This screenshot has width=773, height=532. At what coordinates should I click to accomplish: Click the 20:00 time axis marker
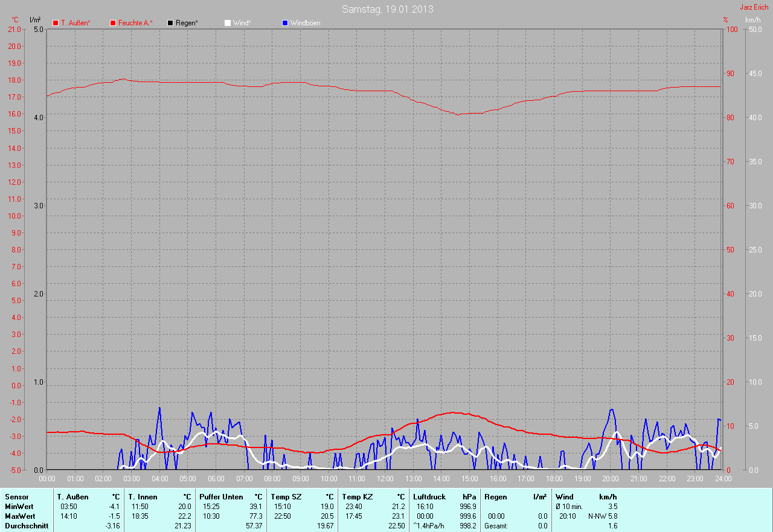click(x=610, y=478)
